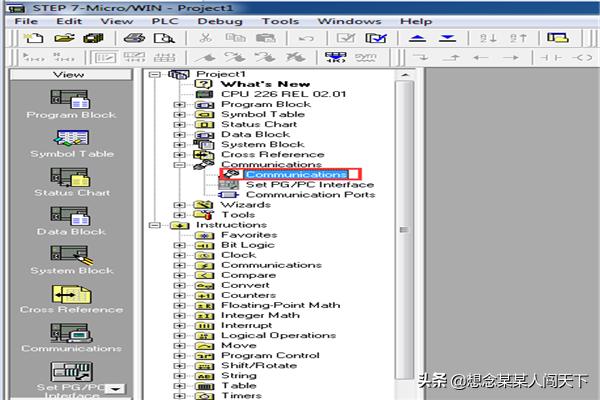Screen dimensions: 600x400
Task: Open the View menu
Action: (117, 21)
